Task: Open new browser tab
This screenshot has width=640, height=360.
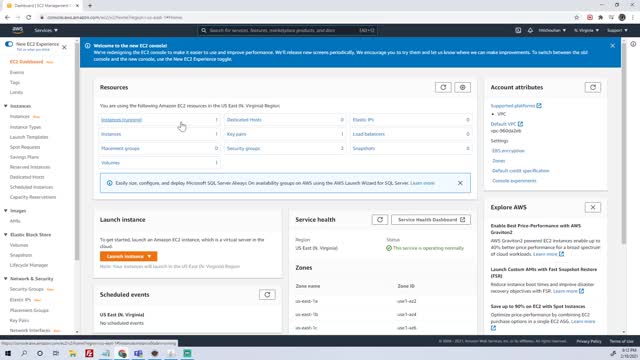Action: pyautogui.click(x=90, y=6)
